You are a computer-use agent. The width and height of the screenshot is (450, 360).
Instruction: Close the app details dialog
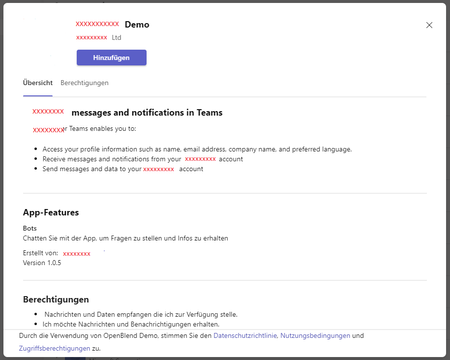(x=429, y=25)
